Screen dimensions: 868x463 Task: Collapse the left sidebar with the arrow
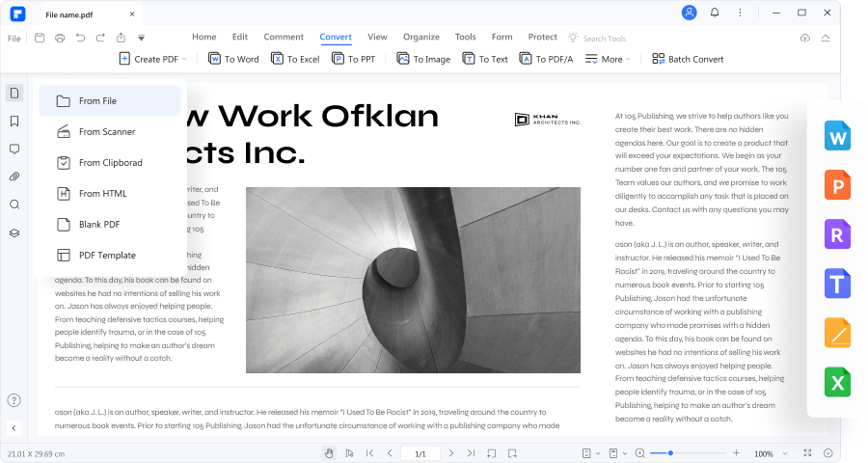14,427
